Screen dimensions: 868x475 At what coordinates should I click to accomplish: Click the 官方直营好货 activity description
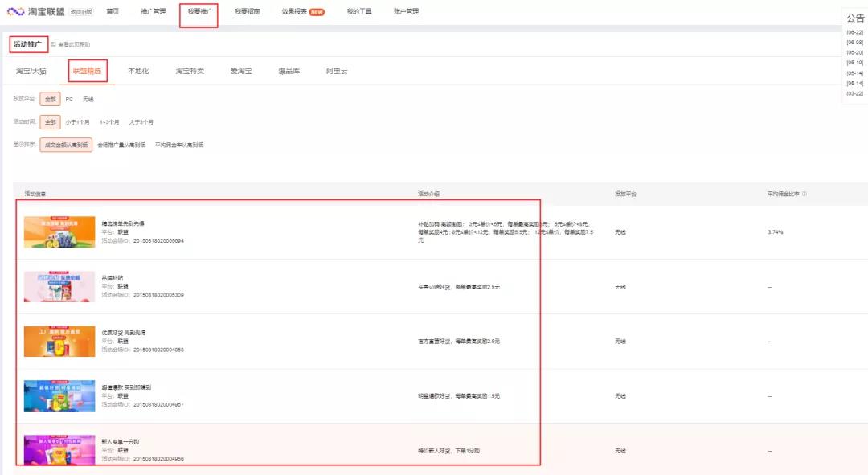(x=459, y=341)
